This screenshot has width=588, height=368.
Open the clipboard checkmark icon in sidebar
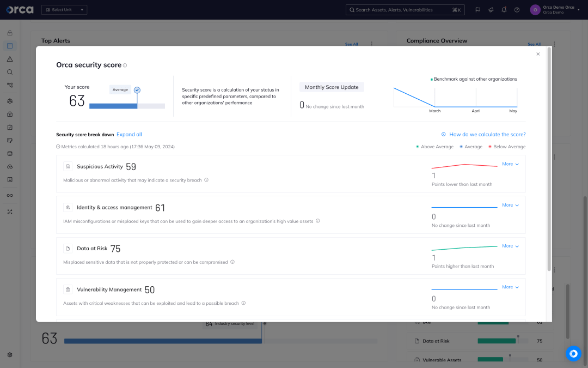tap(10, 127)
